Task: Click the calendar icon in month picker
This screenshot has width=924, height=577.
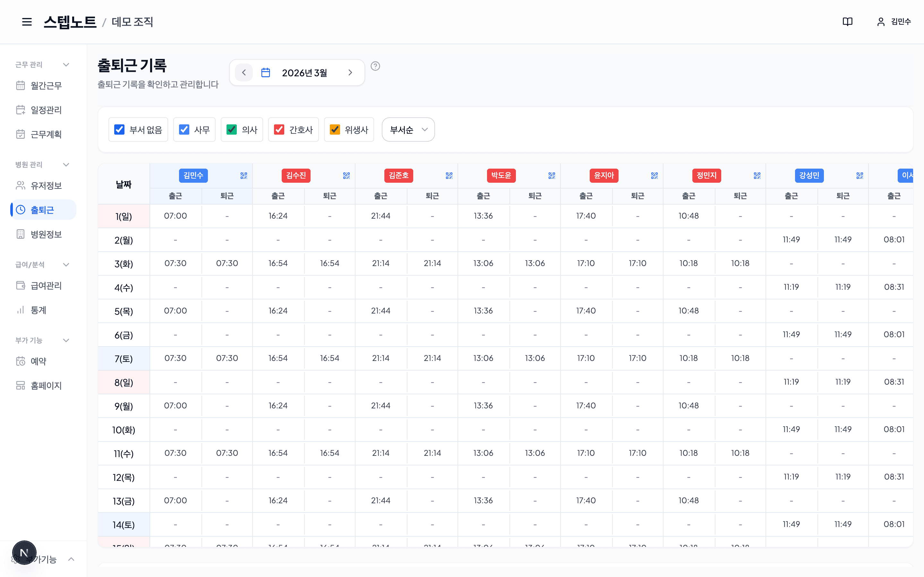Action: tap(266, 72)
